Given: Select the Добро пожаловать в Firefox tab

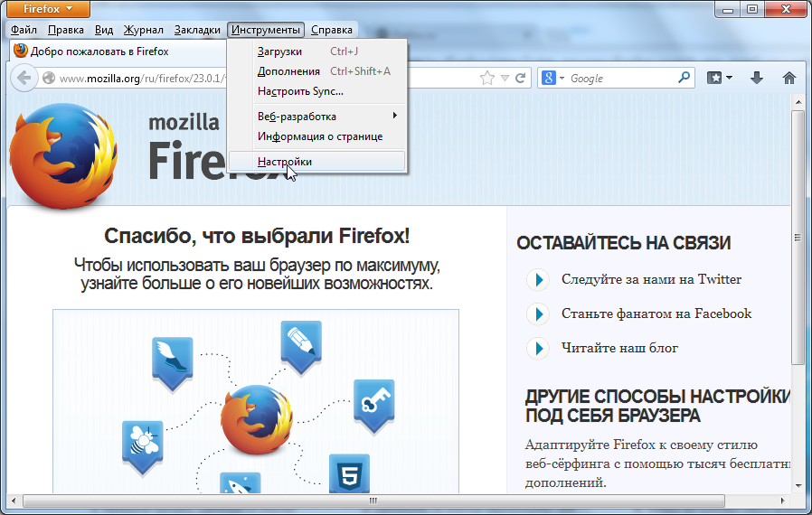Looking at the screenshot, I should pyautogui.click(x=118, y=51).
